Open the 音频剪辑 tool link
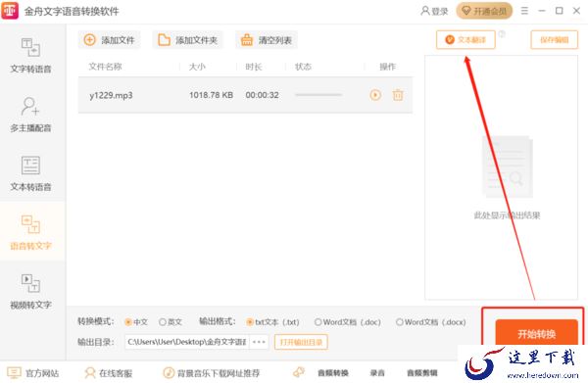 (x=422, y=373)
